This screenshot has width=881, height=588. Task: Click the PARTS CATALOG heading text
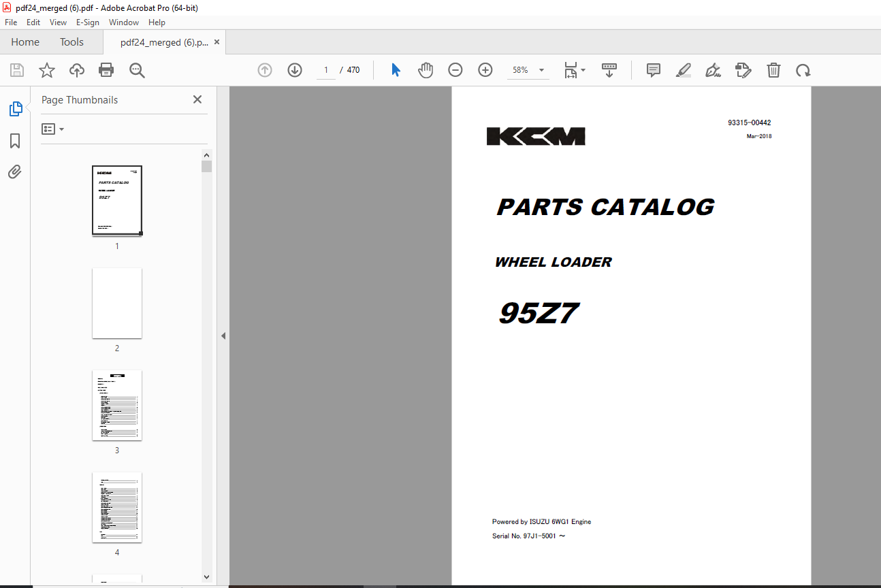pyautogui.click(x=605, y=207)
